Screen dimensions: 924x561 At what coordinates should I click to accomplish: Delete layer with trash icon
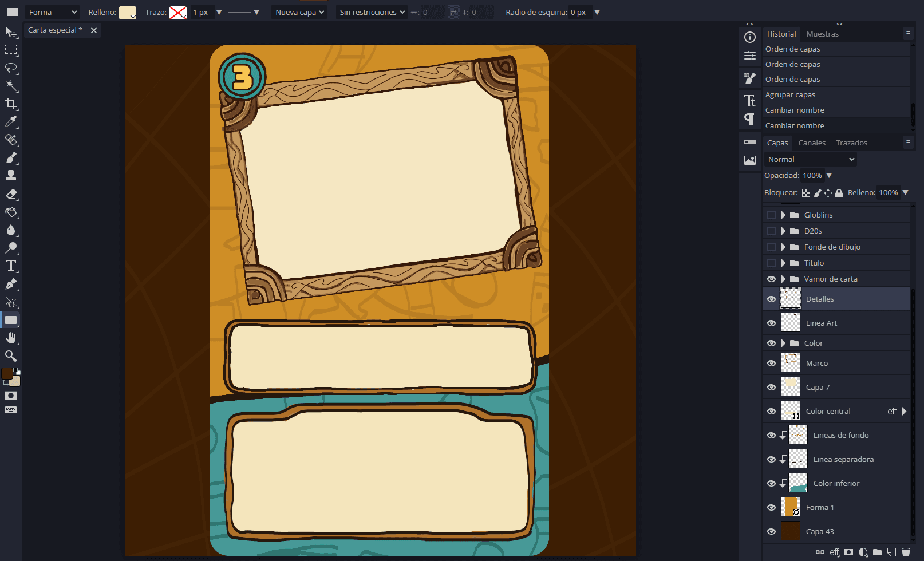pyautogui.click(x=906, y=552)
